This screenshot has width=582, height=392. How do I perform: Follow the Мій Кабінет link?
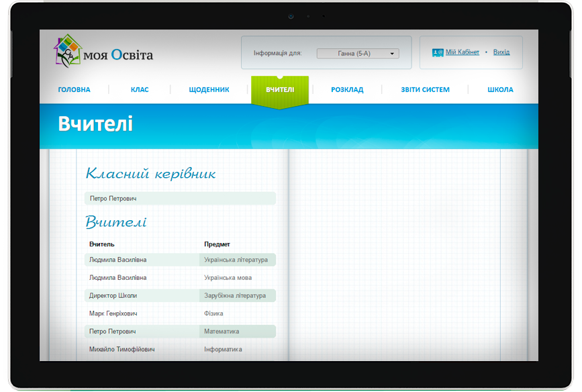[462, 52]
